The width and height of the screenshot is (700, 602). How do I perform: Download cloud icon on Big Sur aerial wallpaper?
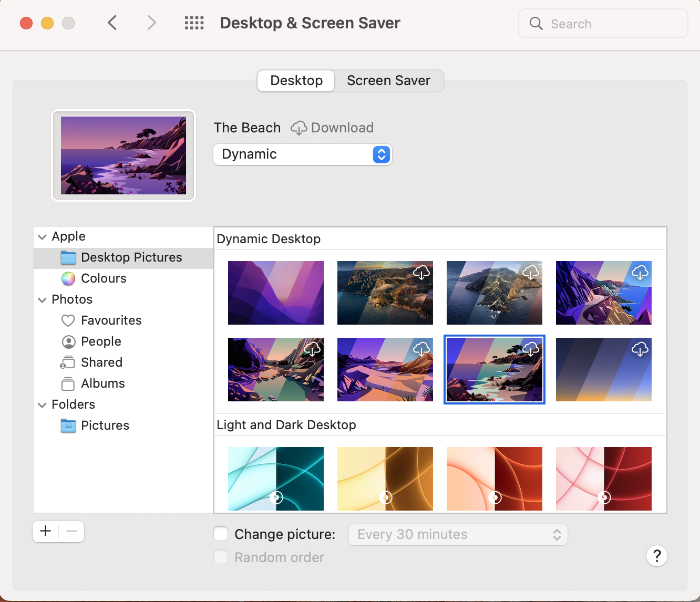(421, 272)
